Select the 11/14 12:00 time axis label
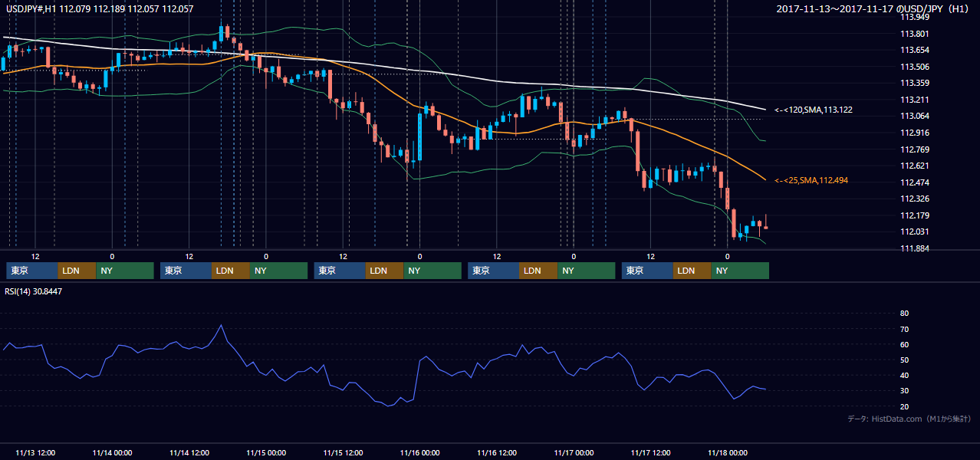 pyautogui.click(x=189, y=452)
